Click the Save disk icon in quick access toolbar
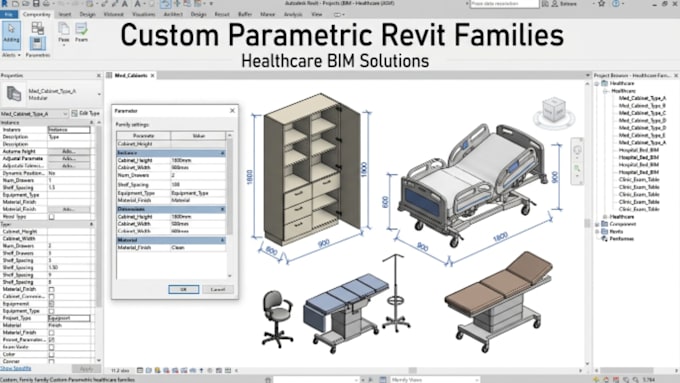This screenshot has width=680, height=383. pos(36,3)
